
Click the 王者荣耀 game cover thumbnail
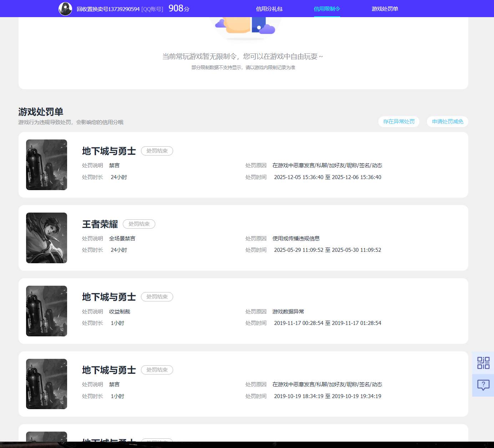(x=46, y=238)
